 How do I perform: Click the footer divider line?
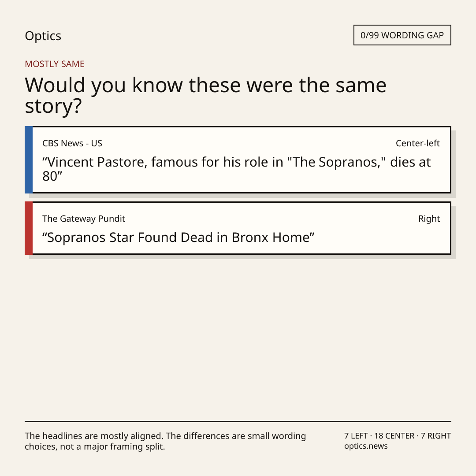(x=238, y=421)
